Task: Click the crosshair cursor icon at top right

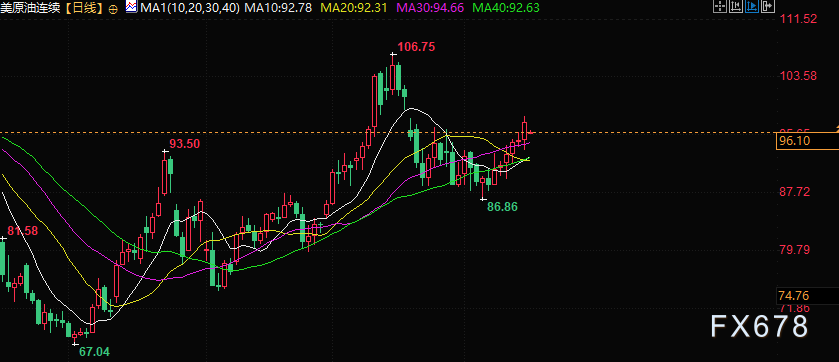Action: [720, 6]
